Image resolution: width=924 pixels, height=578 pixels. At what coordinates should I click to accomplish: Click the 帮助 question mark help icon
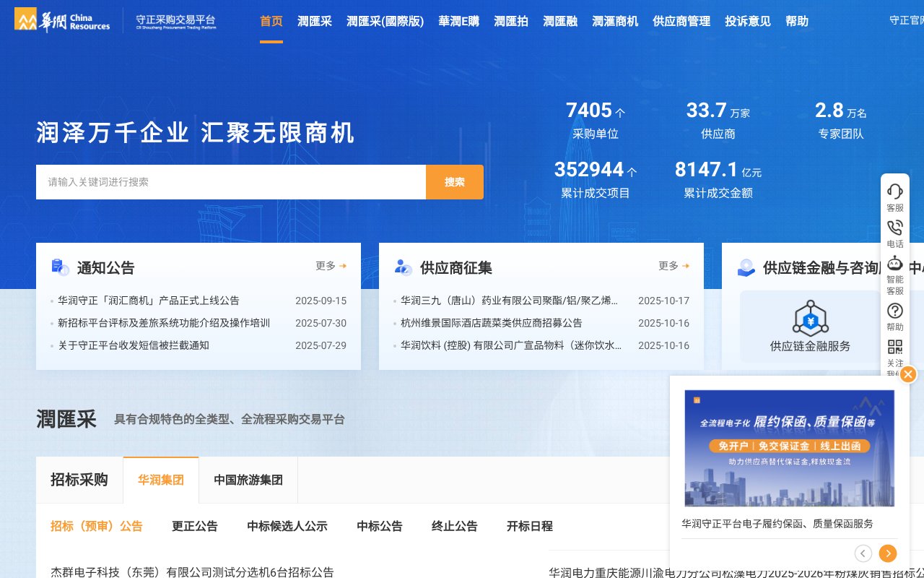(x=895, y=310)
